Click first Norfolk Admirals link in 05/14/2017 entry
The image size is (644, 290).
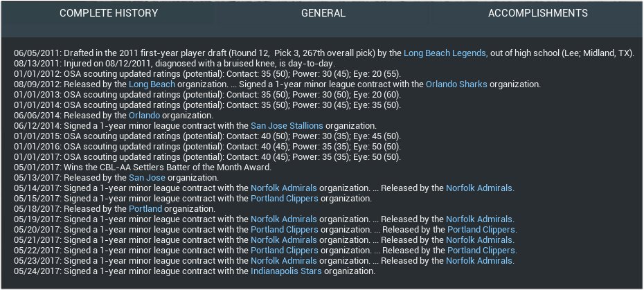pyautogui.click(x=284, y=188)
